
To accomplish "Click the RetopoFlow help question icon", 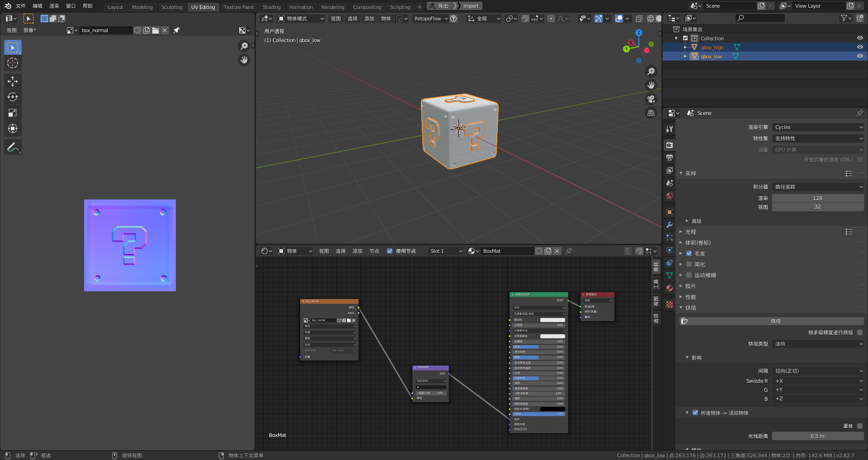I will [x=453, y=19].
